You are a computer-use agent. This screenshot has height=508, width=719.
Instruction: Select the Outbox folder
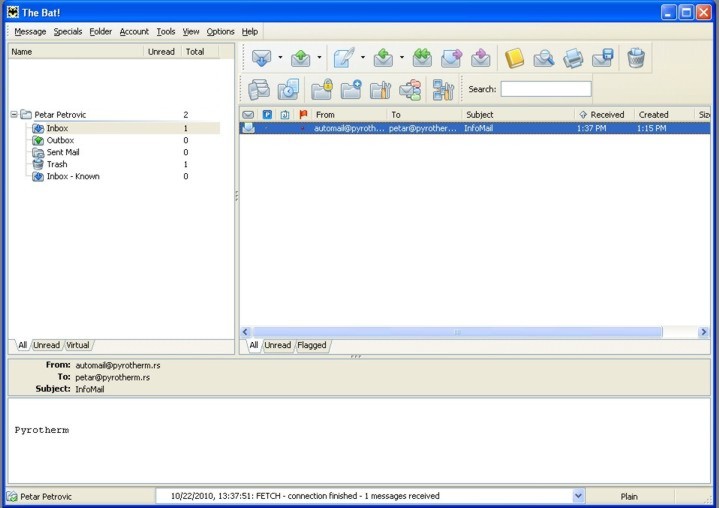click(x=61, y=140)
